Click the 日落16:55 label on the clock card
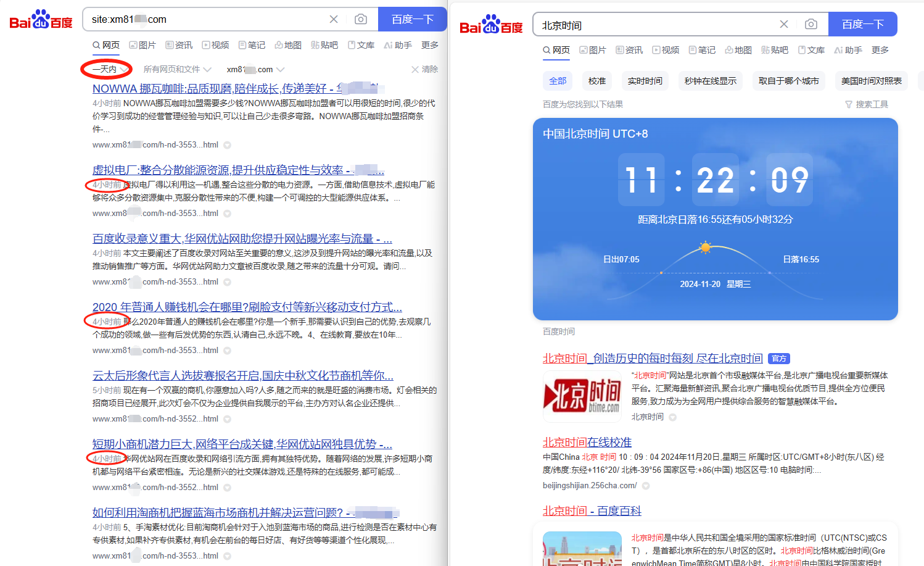Viewport: 924px width, 566px height. coord(801,259)
